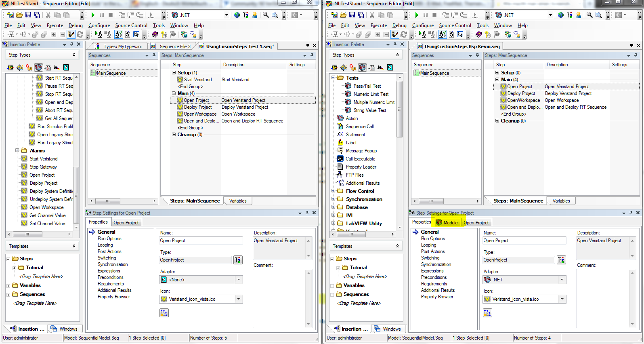The height and width of the screenshot is (344, 644).
Task: Toggle edit-mode pencil icon in left window toolbar
Action: [71, 34]
